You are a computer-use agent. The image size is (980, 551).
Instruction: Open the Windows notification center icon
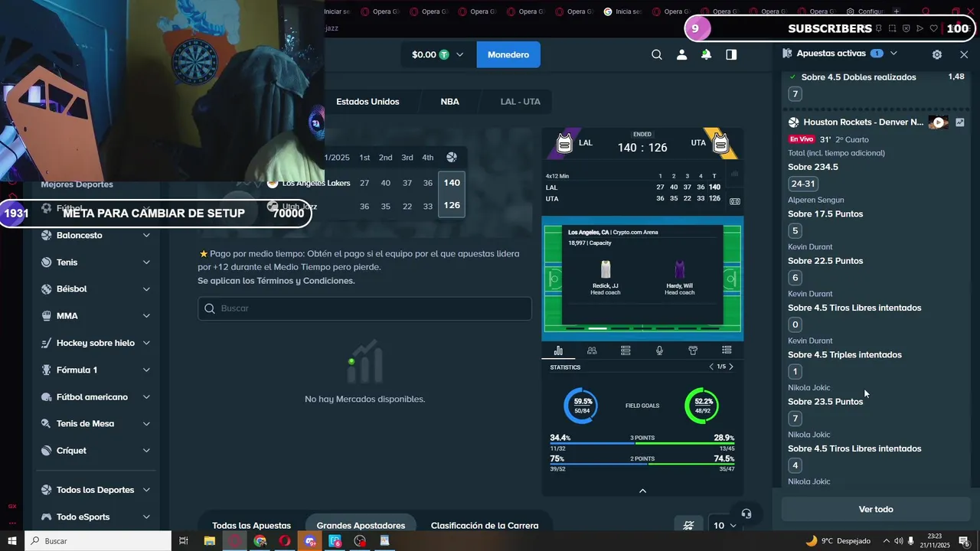click(x=964, y=541)
